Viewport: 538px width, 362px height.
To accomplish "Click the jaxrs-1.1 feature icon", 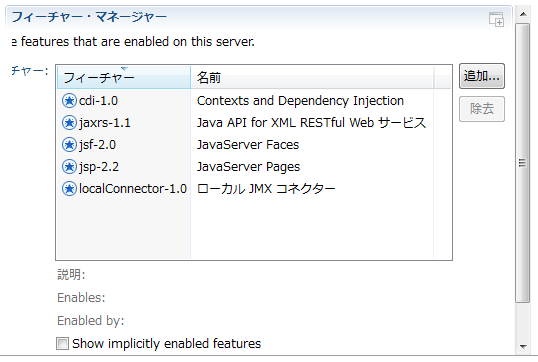I will pyautogui.click(x=69, y=123).
